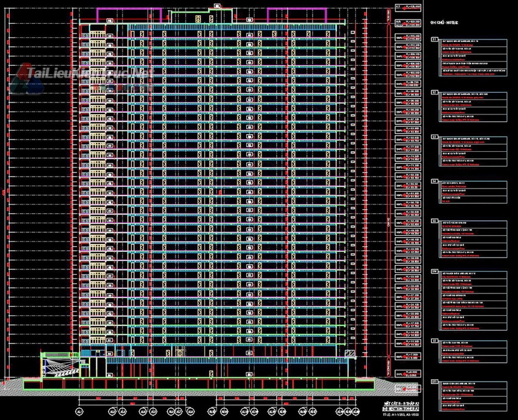
Task: Click the second note specification table
Action: pos(473,109)
